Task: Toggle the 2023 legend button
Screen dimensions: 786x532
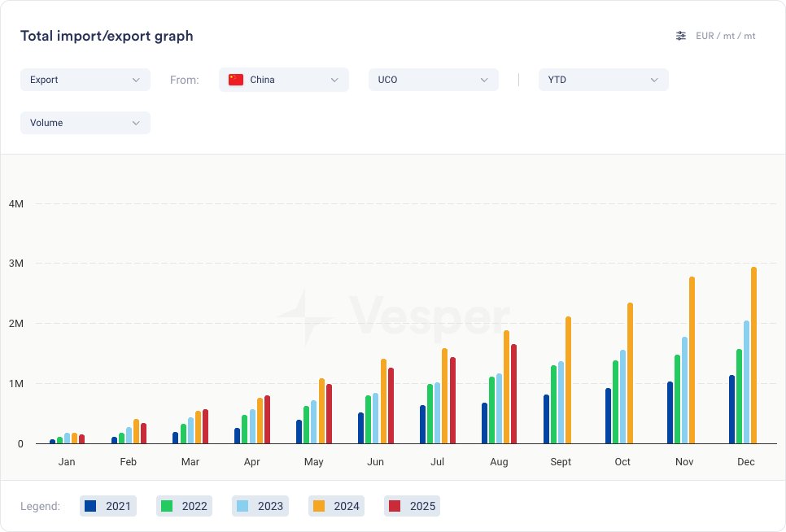Action: tap(260, 506)
